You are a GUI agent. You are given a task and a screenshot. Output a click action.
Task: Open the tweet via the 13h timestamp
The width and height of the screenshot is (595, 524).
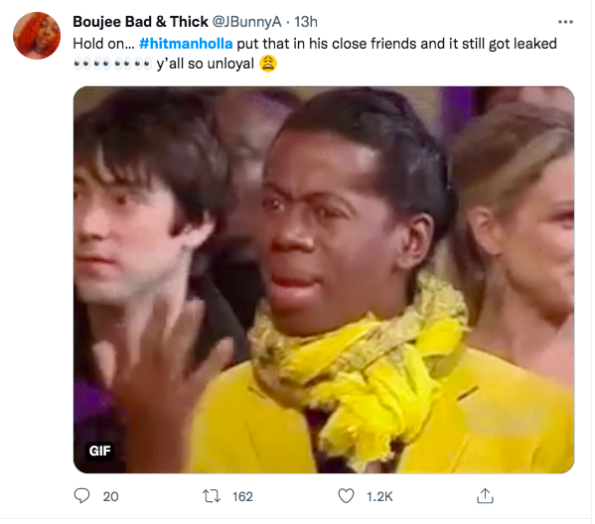[306, 22]
